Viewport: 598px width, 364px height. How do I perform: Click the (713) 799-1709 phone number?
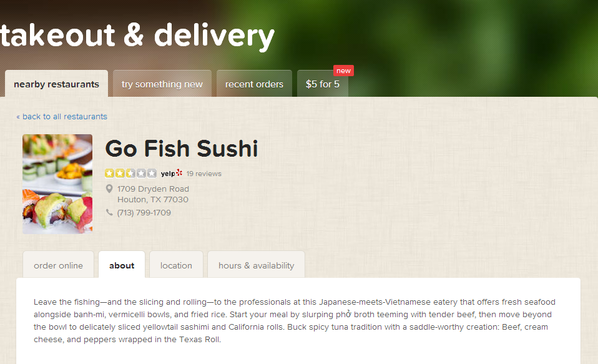point(144,212)
